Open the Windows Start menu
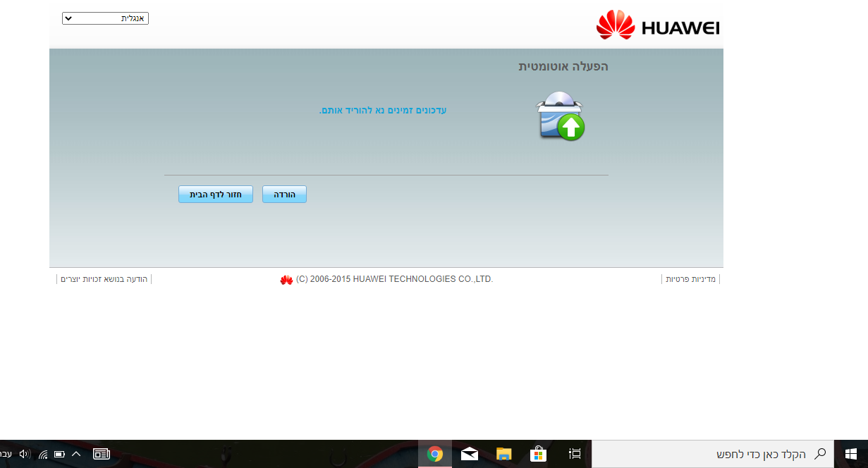The image size is (868, 468). click(x=851, y=454)
